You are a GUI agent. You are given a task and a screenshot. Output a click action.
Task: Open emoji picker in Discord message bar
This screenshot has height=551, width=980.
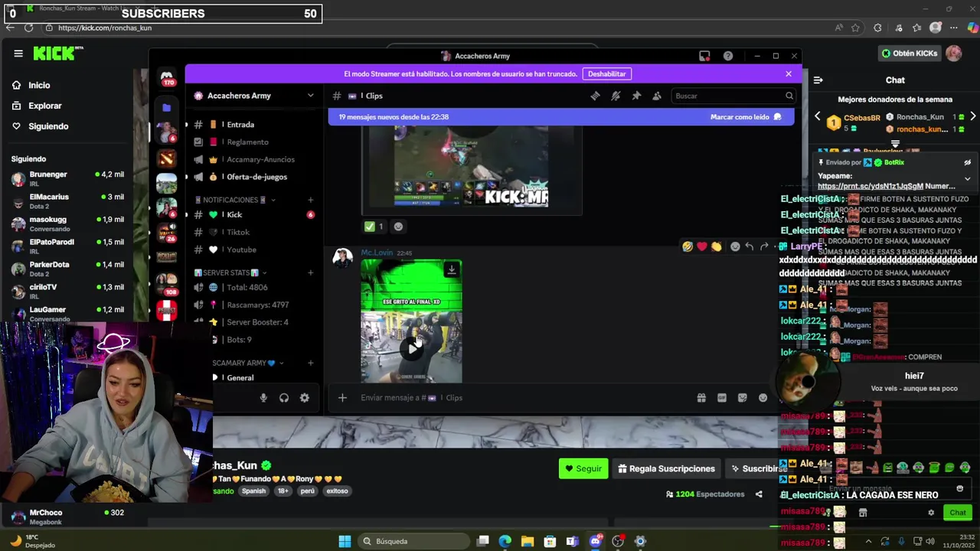763,398
